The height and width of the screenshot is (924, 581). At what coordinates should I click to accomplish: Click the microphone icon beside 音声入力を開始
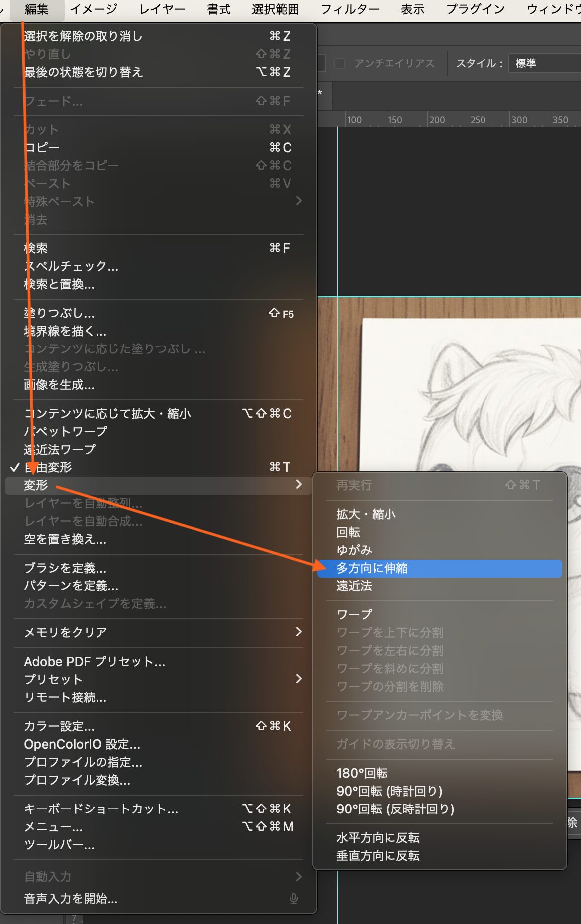(294, 899)
